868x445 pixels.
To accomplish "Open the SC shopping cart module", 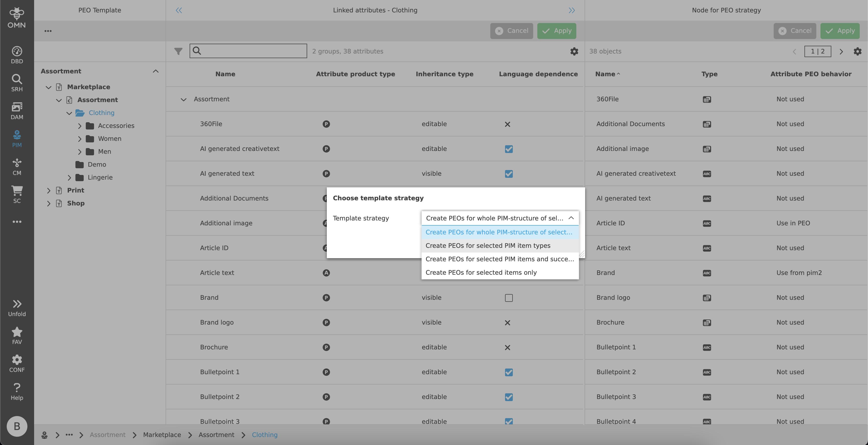I will click(17, 195).
